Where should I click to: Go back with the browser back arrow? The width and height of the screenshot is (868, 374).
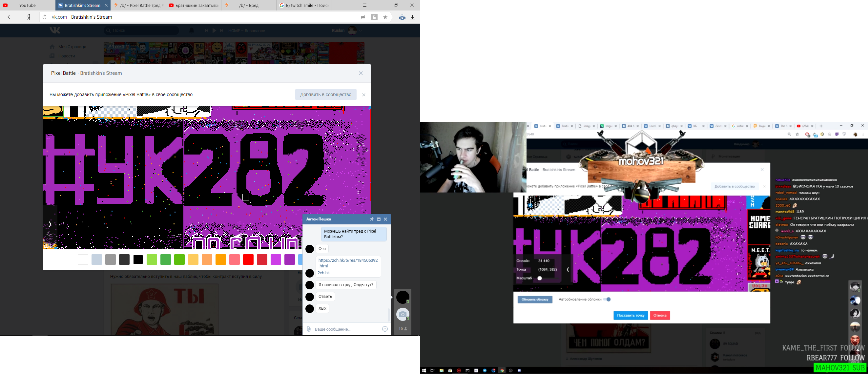[x=10, y=17]
